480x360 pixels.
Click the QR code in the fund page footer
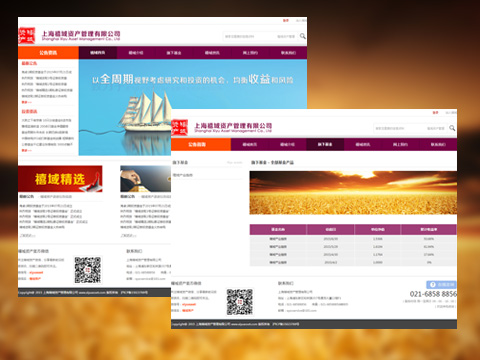point(240,302)
